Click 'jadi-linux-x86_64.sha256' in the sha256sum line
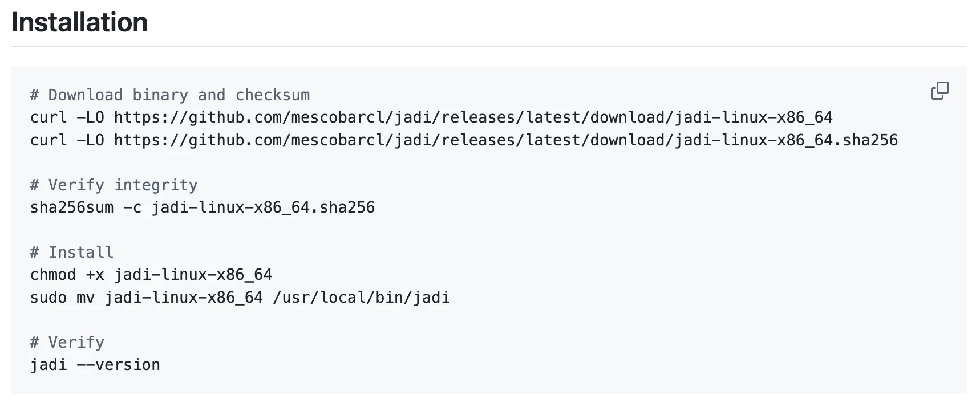The image size is (980, 407). coord(263,207)
